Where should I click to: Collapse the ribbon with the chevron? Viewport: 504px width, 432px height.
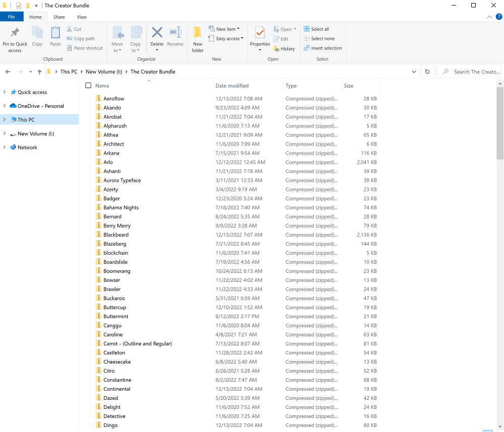pyautogui.click(x=489, y=17)
